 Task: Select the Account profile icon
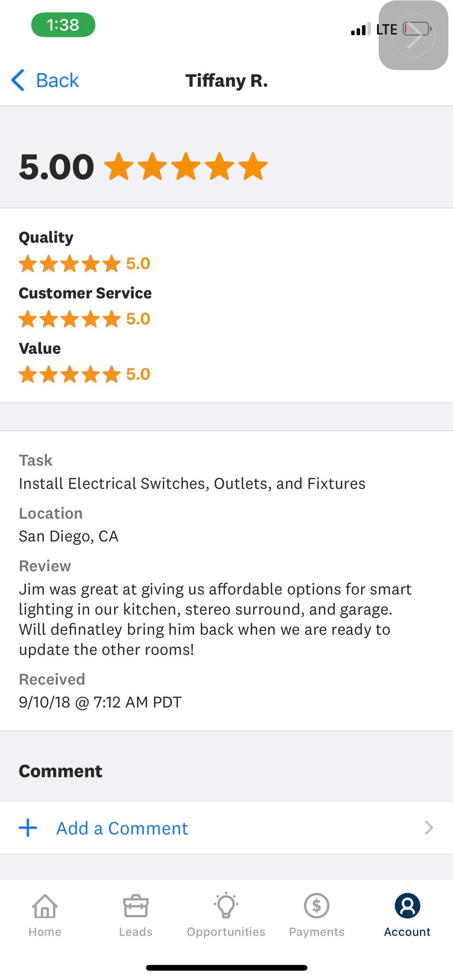point(407,906)
